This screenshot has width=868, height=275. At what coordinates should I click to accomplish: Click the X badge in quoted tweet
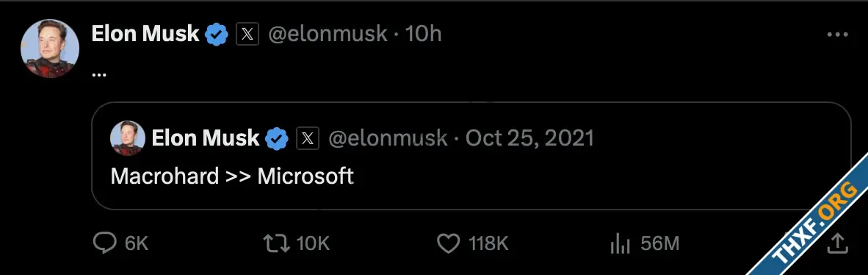click(x=308, y=139)
